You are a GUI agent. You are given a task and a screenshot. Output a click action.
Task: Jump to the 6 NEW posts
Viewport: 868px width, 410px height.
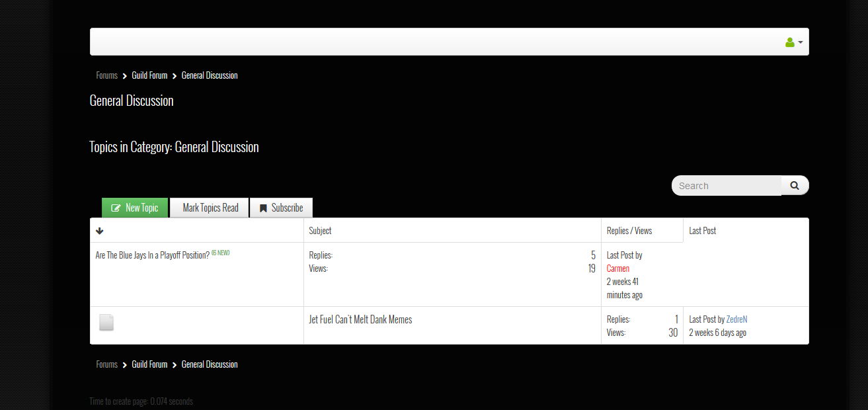[x=221, y=253]
